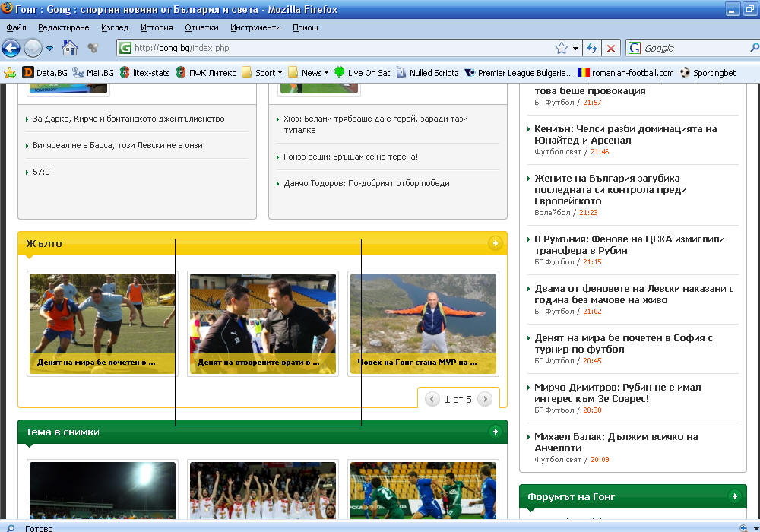Screen dimensions: 760x532
Task: Open news Двама от феновете на Левски наказани
Action: pyautogui.click(x=634, y=294)
